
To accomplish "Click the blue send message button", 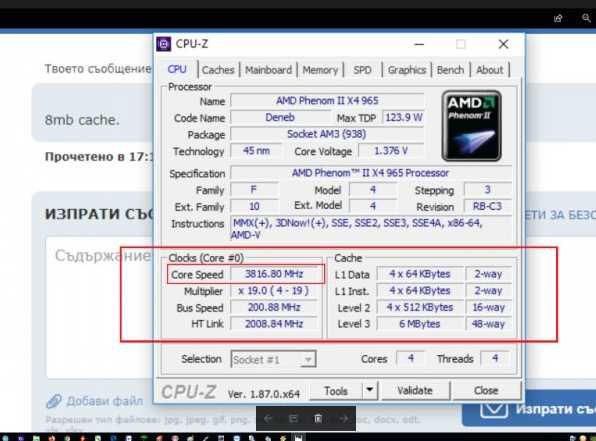I will 529,409.
